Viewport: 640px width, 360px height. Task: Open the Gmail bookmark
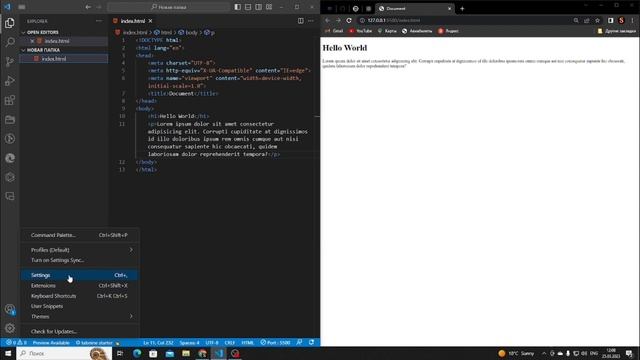[x=334, y=31]
